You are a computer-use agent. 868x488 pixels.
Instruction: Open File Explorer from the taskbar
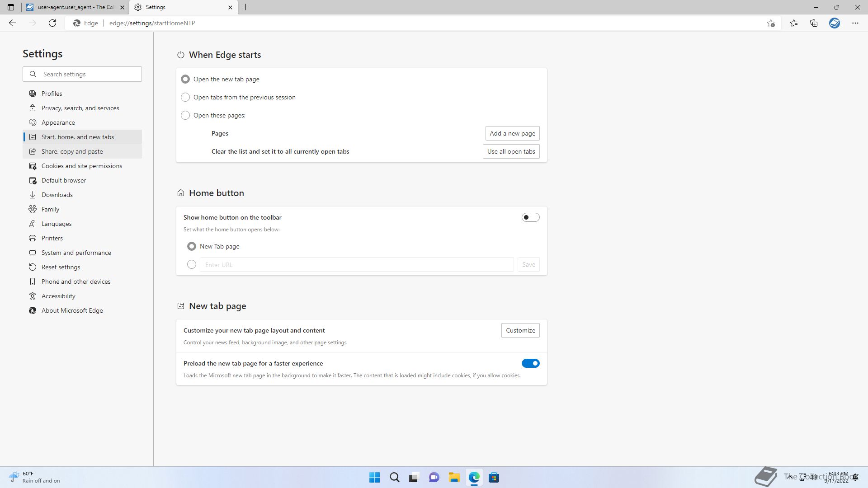point(454,478)
